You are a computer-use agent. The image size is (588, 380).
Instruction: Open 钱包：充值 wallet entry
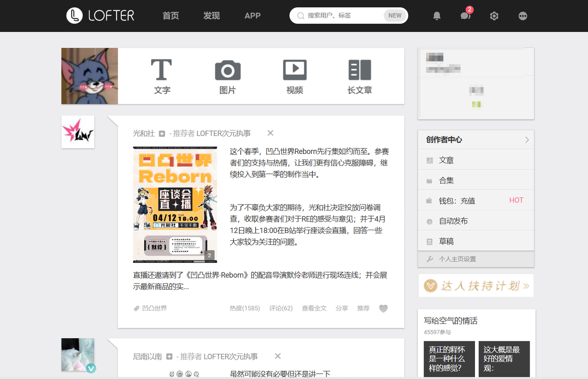[476, 201]
